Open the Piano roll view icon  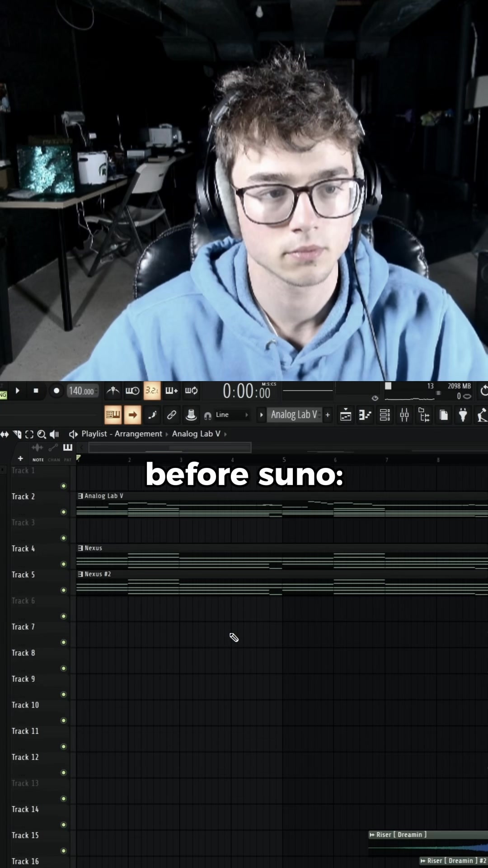(365, 415)
